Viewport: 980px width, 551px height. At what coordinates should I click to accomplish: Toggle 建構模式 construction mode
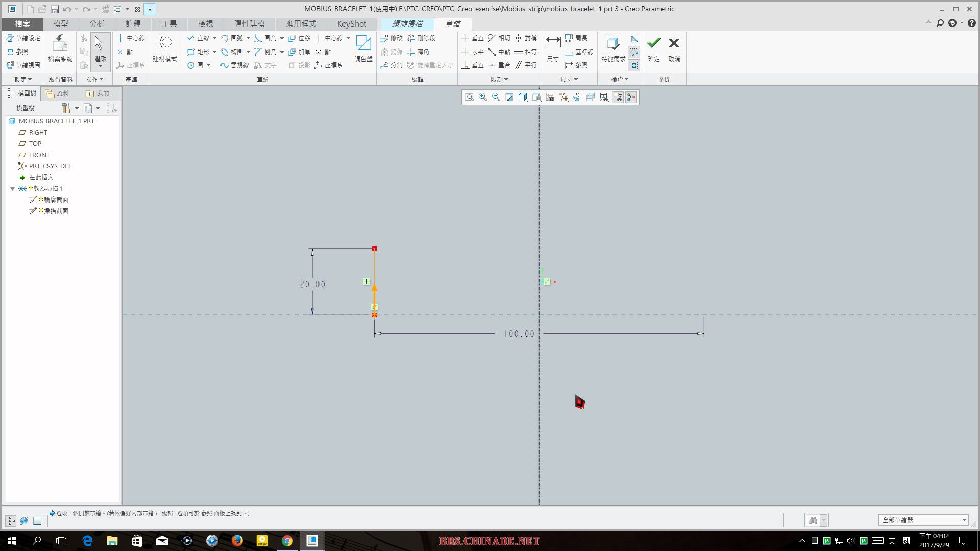tap(165, 49)
